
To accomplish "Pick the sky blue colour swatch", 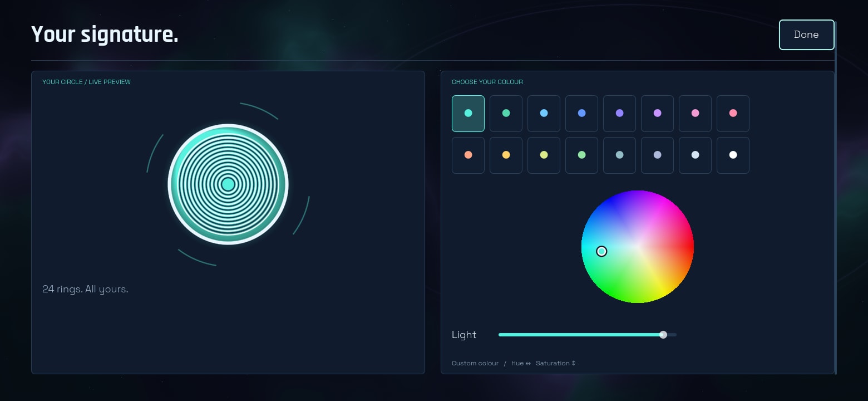I will coord(544,114).
